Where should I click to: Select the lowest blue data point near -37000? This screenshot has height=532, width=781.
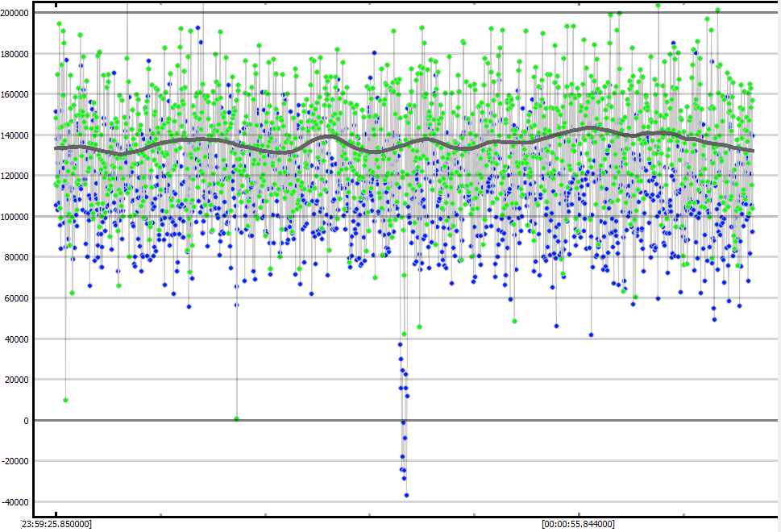[406, 495]
